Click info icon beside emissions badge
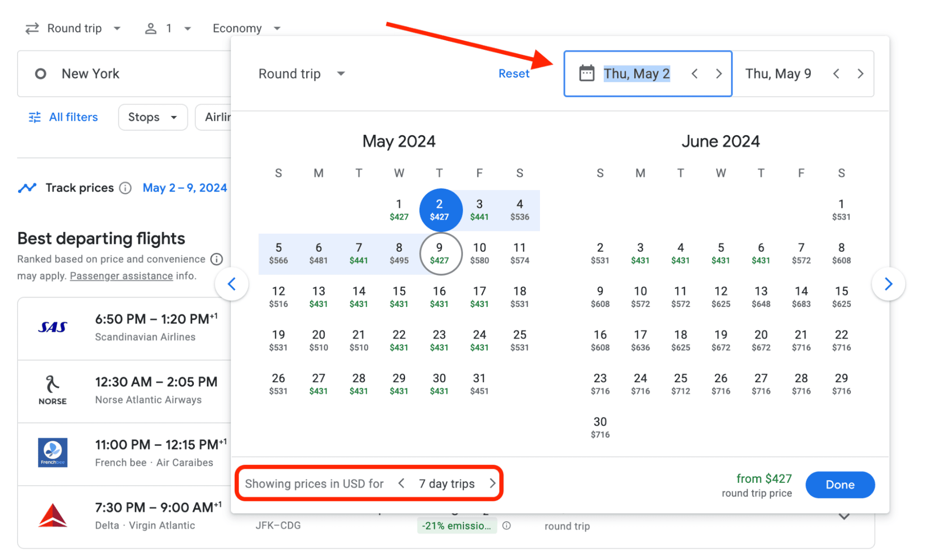The image size is (946, 560). click(x=506, y=525)
